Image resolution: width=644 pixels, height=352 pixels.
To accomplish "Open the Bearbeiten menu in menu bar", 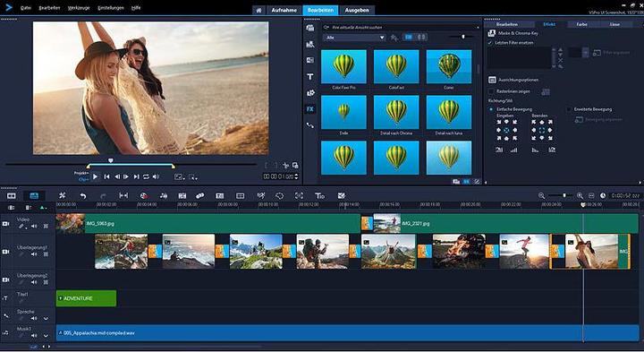I will click(x=49, y=8).
